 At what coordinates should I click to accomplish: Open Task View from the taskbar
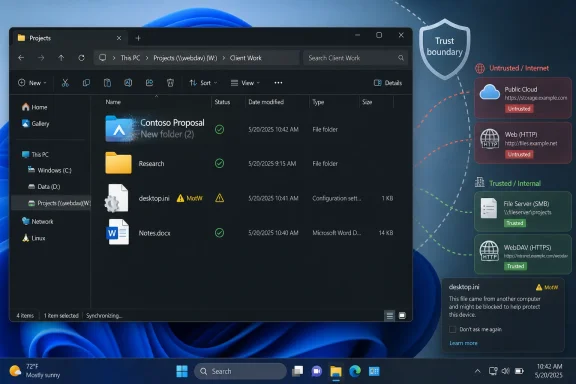[298, 371]
